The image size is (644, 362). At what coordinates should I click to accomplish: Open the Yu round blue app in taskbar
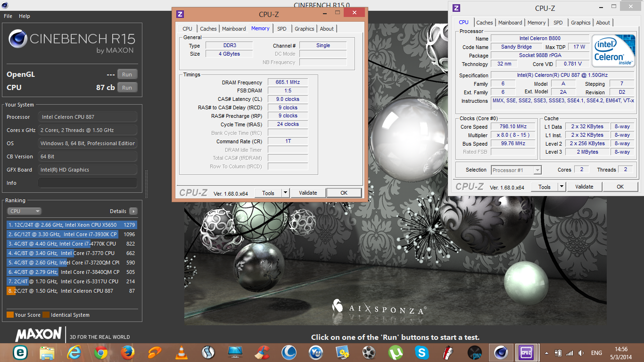coord(315,352)
